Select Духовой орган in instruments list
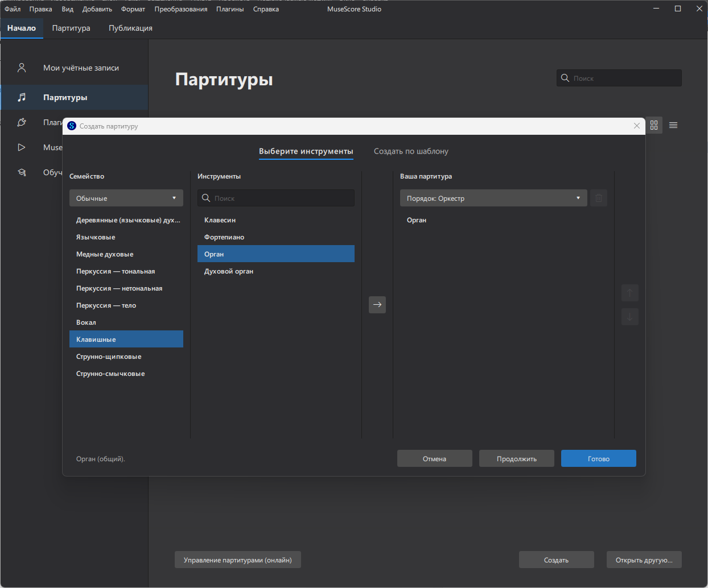This screenshot has height=588, width=708. (276, 271)
